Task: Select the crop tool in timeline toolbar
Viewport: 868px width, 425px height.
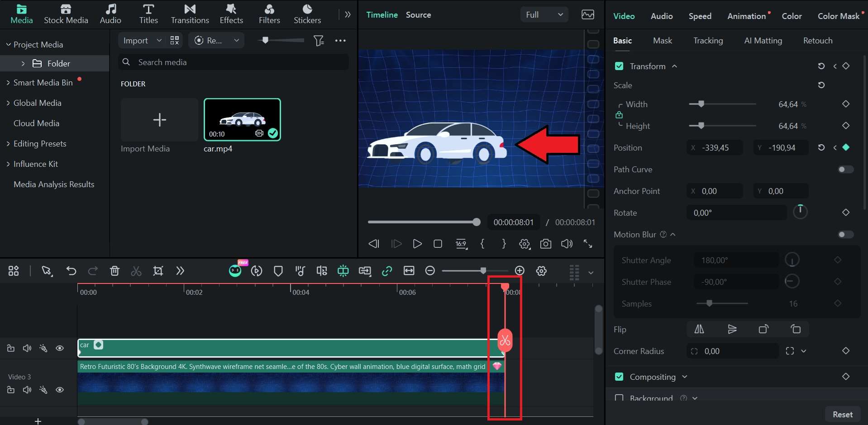Action: 158,271
